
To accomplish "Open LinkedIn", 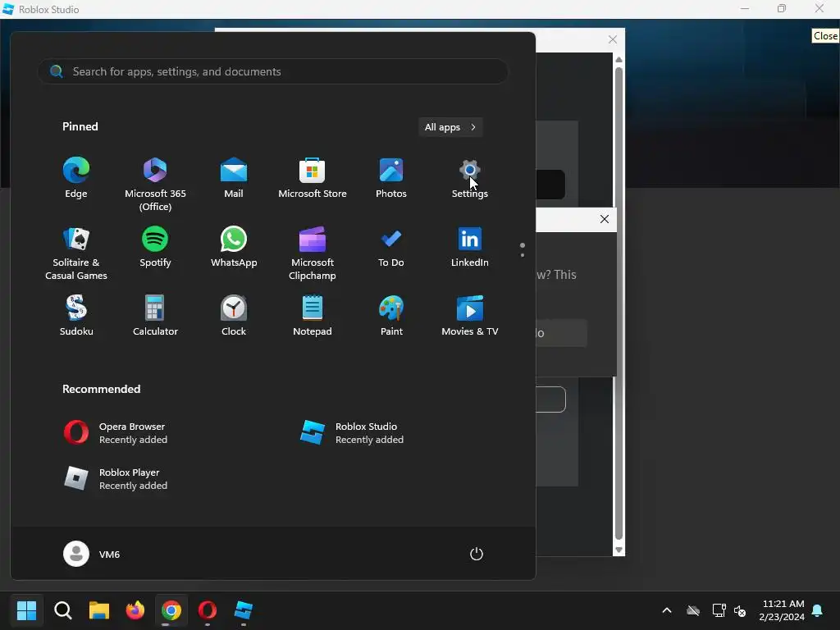I will point(470,247).
